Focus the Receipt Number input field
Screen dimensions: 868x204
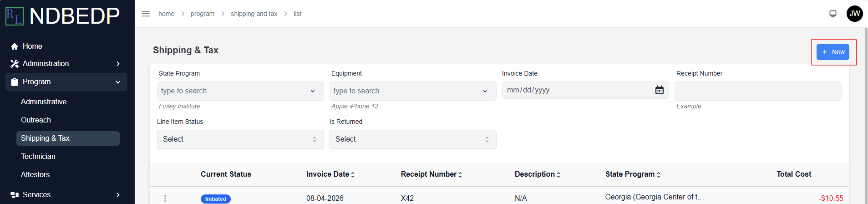pyautogui.click(x=758, y=91)
